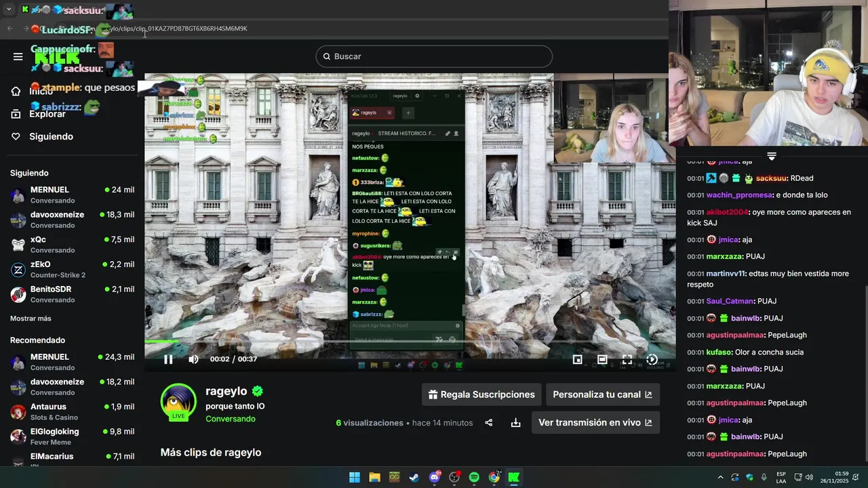
Task: Toggle picture-in-picture mode in player
Action: tap(577, 359)
